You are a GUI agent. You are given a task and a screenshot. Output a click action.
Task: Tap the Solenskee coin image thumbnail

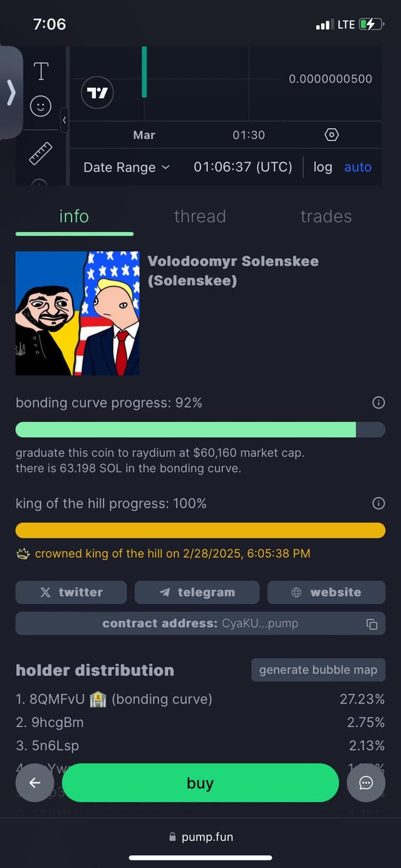coord(78,313)
